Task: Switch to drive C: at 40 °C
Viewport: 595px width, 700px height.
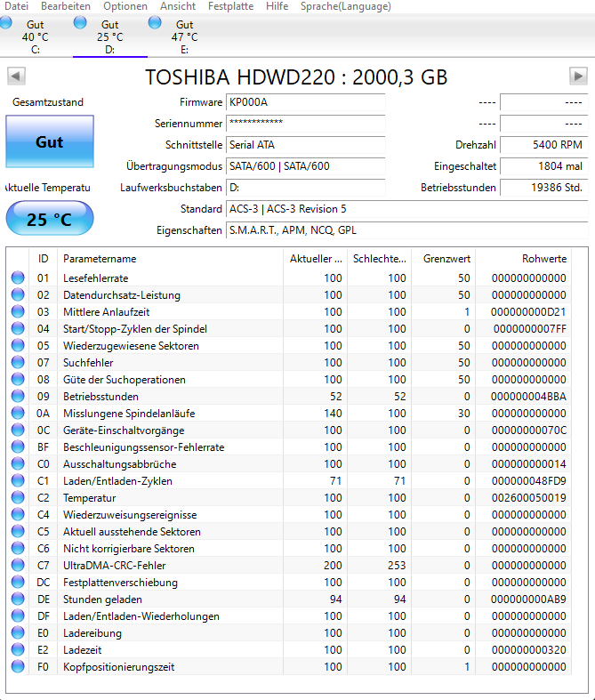Action: [x=36, y=36]
